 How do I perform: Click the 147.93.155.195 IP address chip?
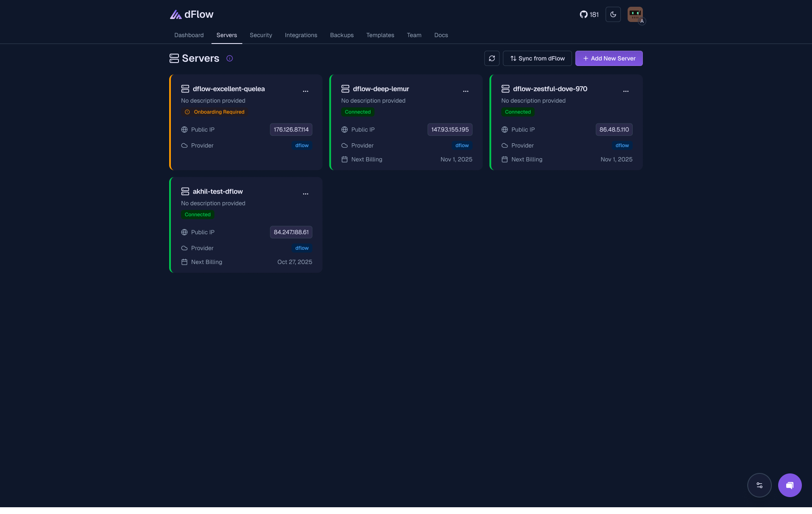[x=450, y=130]
